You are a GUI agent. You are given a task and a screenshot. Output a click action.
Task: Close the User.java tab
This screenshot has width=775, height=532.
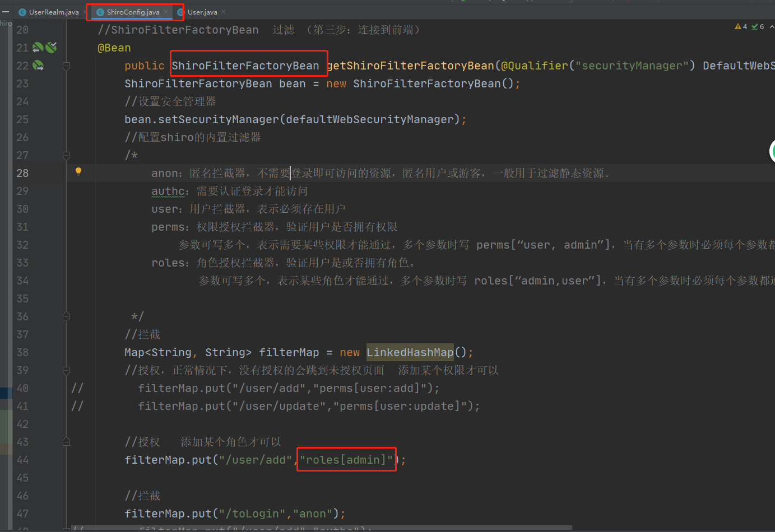pyautogui.click(x=224, y=12)
